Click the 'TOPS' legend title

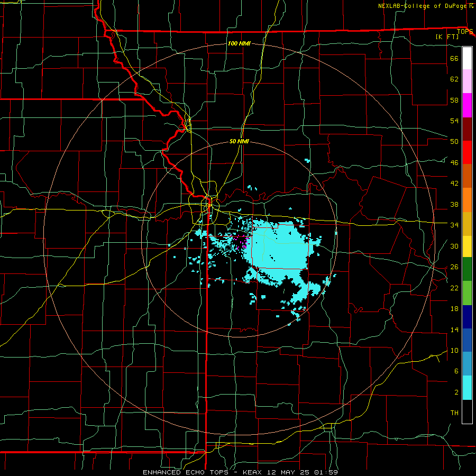click(x=465, y=31)
